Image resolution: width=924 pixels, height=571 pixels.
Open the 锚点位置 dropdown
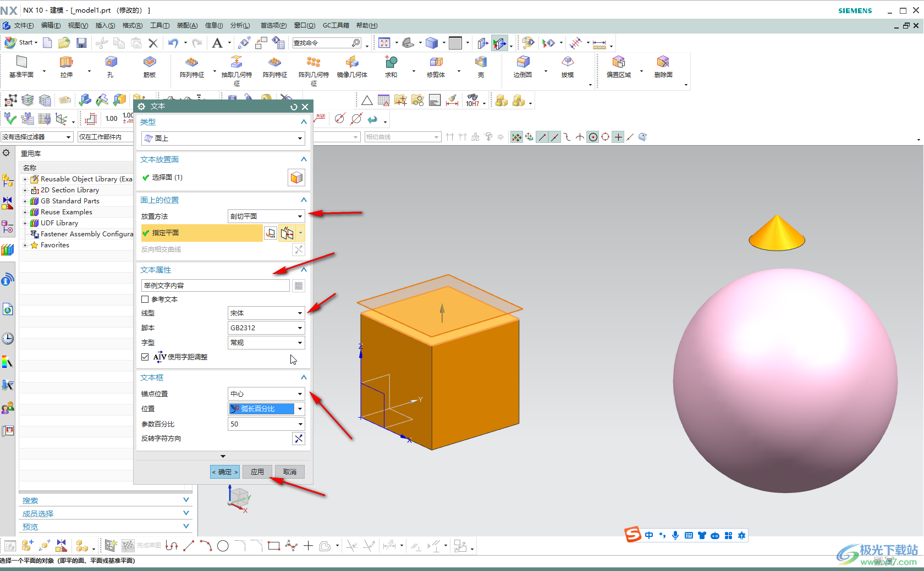coord(266,394)
